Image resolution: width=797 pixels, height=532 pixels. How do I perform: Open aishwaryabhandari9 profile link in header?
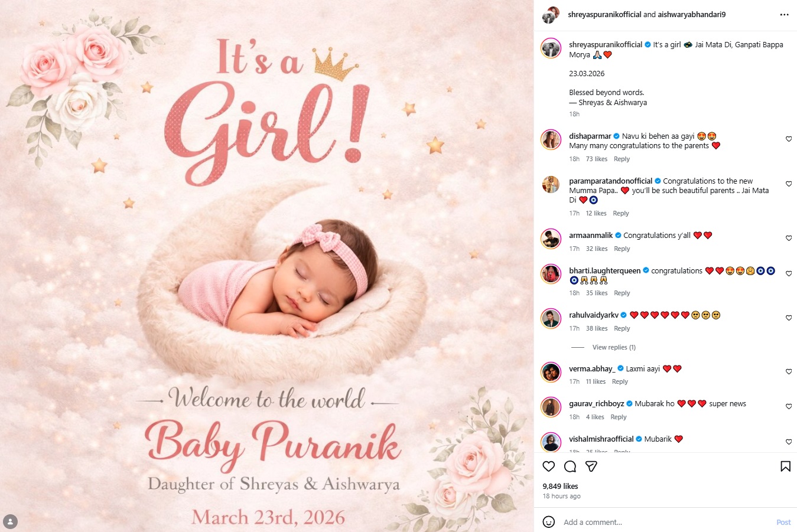[x=683, y=15]
